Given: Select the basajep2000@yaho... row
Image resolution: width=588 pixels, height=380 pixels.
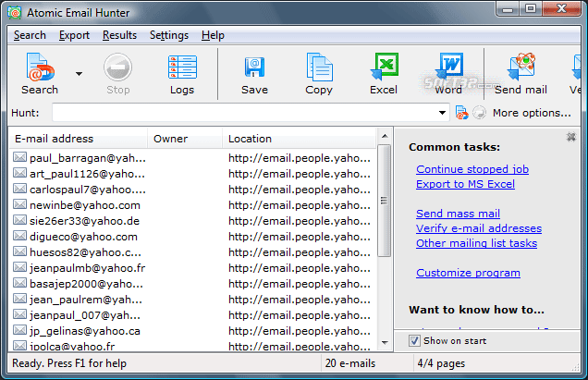Looking at the screenshot, I should [192, 285].
